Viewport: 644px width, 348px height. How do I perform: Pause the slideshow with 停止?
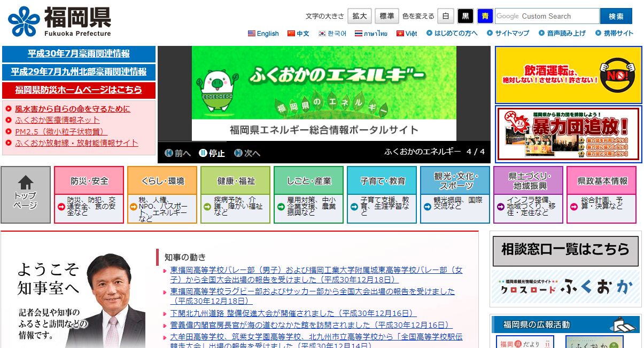coord(212,153)
